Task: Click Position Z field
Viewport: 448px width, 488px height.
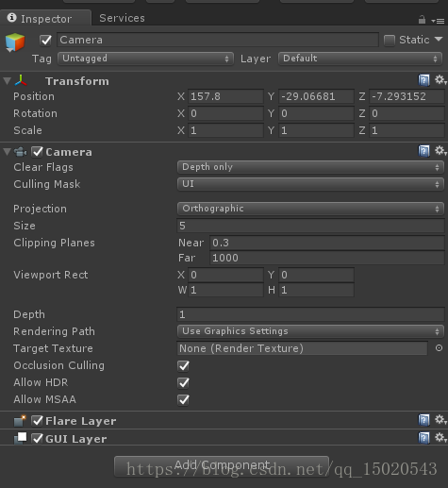Action: pos(407,96)
